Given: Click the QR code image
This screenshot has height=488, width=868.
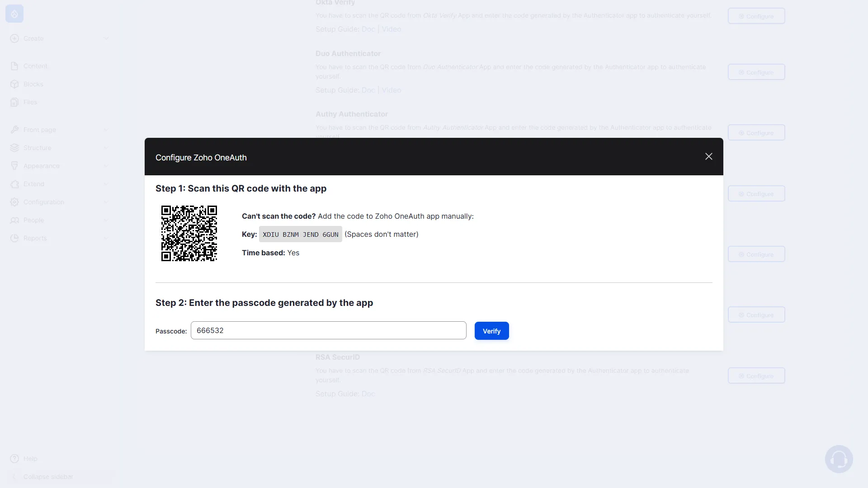Looking at the screenshot, I should [189, 233].
